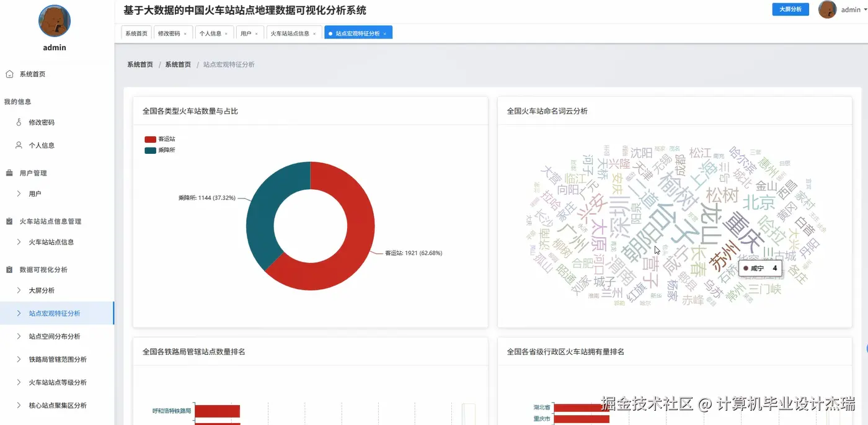Close the active 站点宏观特征分析 tab

pos(385,34)
